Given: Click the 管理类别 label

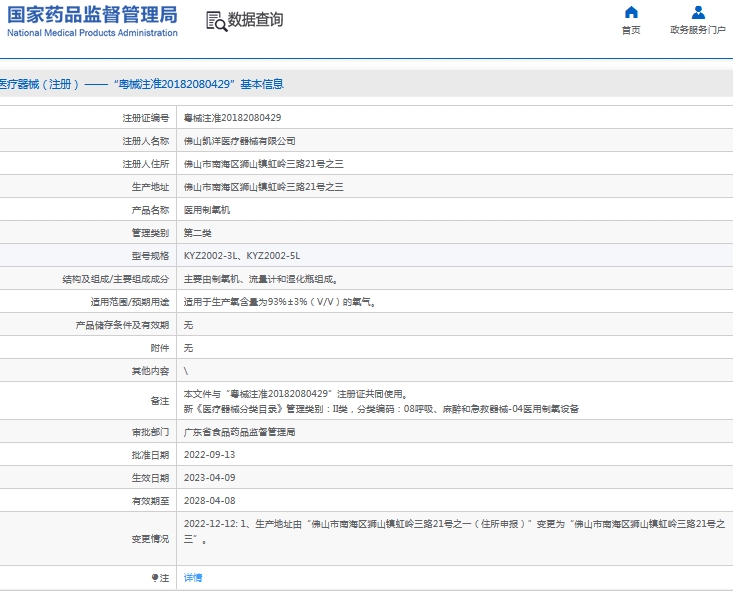Looking at the screenshot, I should tap(151, 233).
